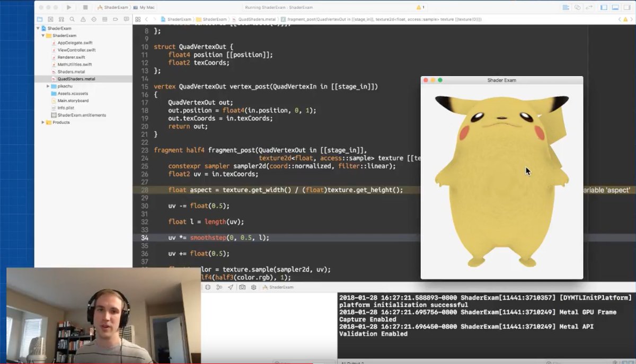Click the related items grid icon in jump bar
636x364 pixels.
(138, 19)
